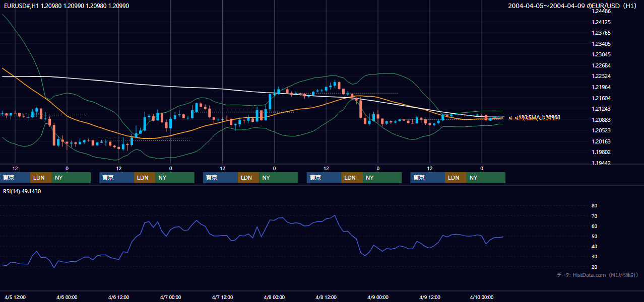This screenshot has width=644, height=302.
Task: Click RSI scale value 40
Action: pos(594,246)
